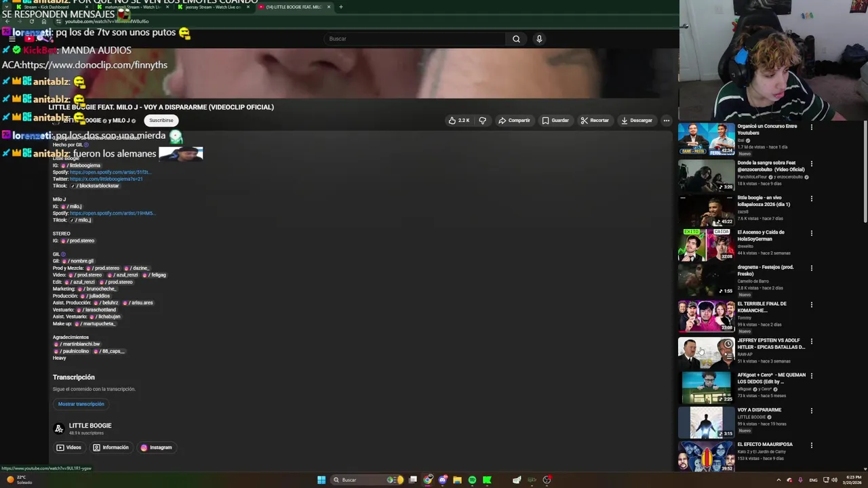Play the little boogie en vivo lollapalooza thumbnail
Screen dimensions: 868x488
706,210
